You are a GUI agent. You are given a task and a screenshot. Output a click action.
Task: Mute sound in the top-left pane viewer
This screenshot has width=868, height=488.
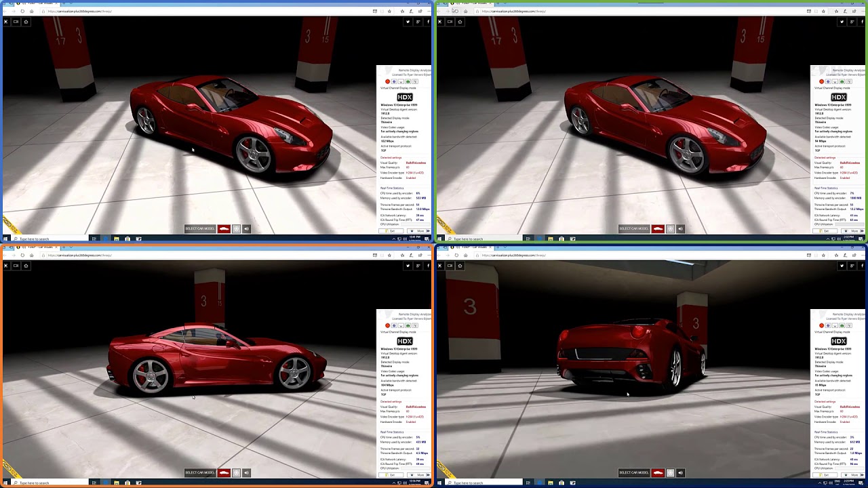pyautogui.click(x=246, y=228)
